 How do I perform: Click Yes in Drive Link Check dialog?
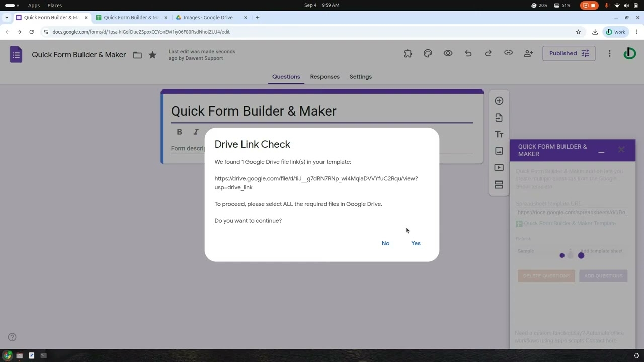pyautogui.click(x=416, y=243)
